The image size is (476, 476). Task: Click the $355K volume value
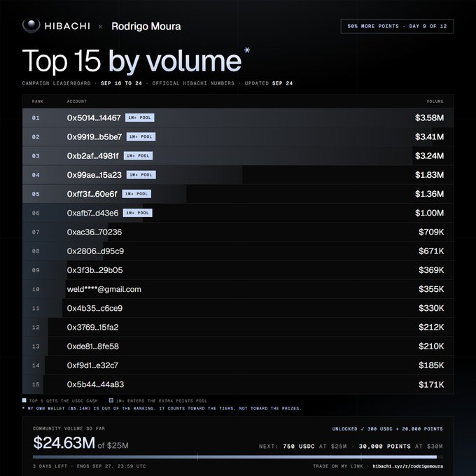click(431, 289)
